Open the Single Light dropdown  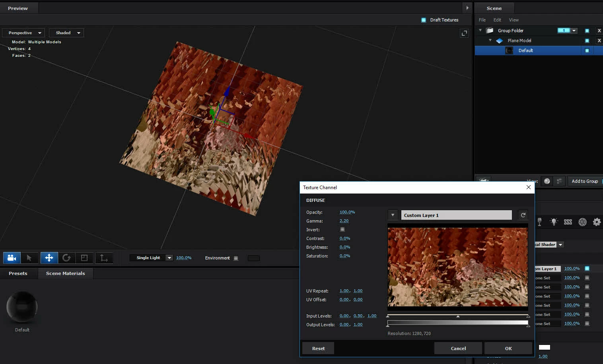click(151, 258)
